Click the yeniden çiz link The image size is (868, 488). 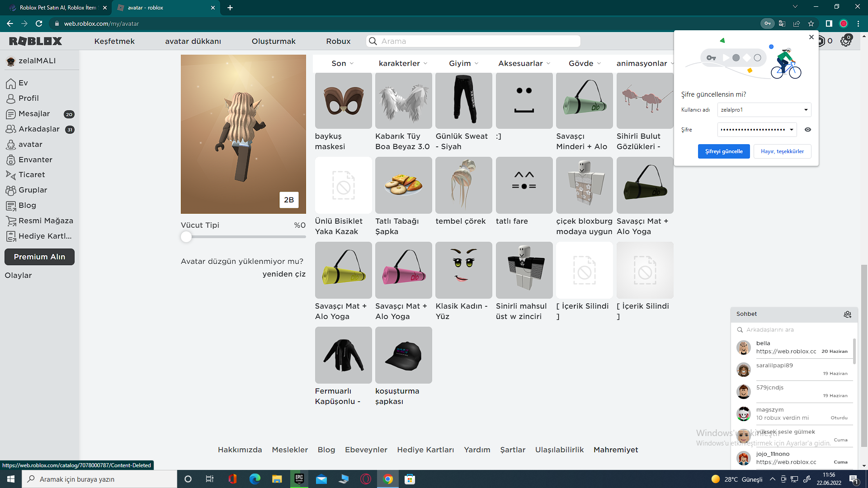[x=284, y=274]
